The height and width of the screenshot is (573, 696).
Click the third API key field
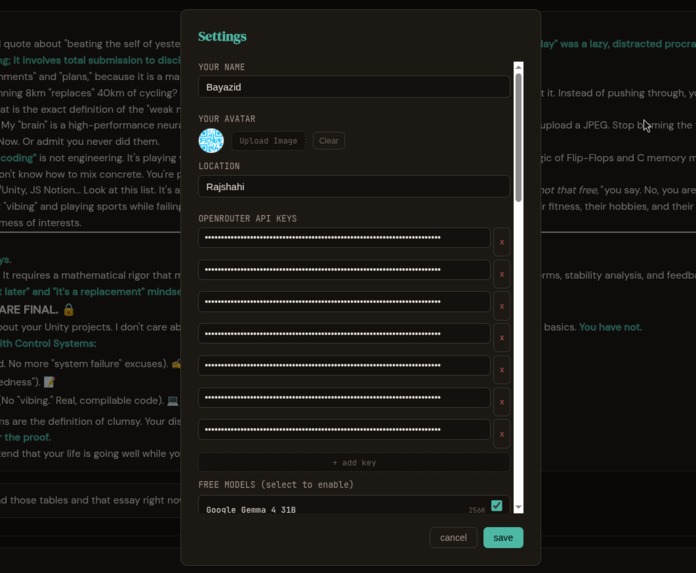pos(344,302)
